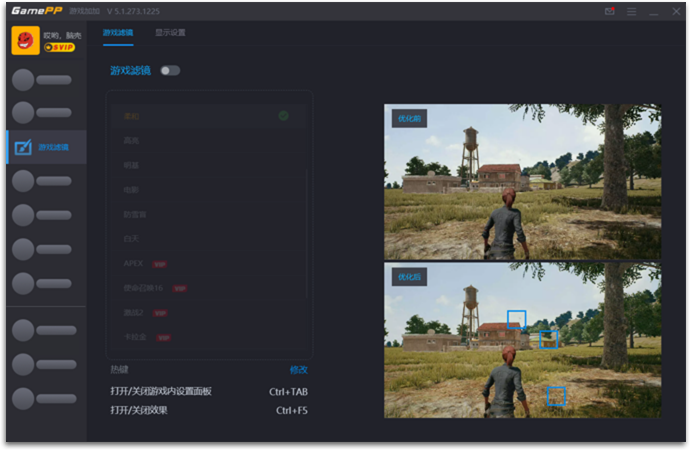Select the 白天 filter preset

(208, 239)
